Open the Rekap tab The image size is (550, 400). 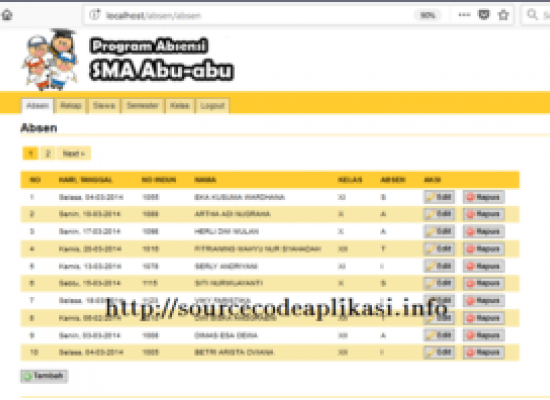click(71, 106)
